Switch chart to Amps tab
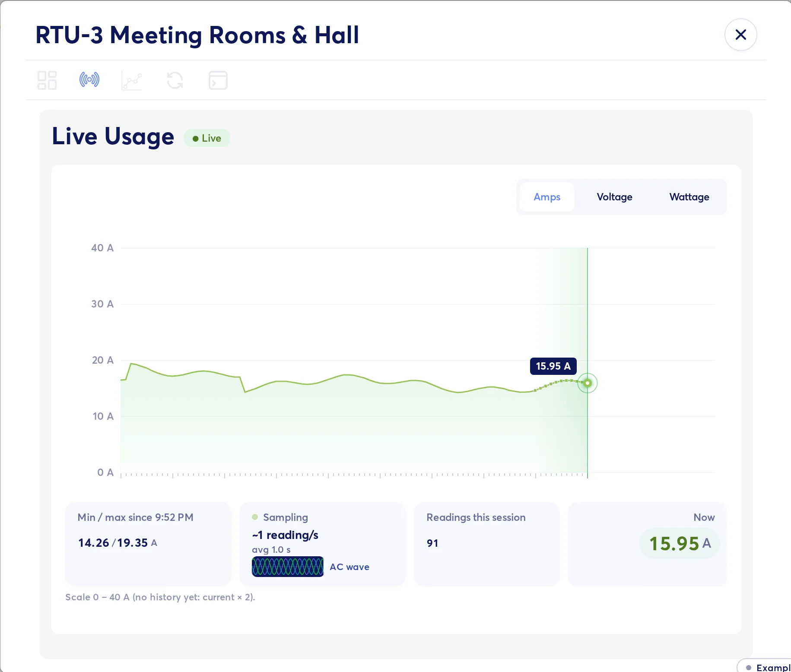The image size is (791, 672). coord(547,197)
